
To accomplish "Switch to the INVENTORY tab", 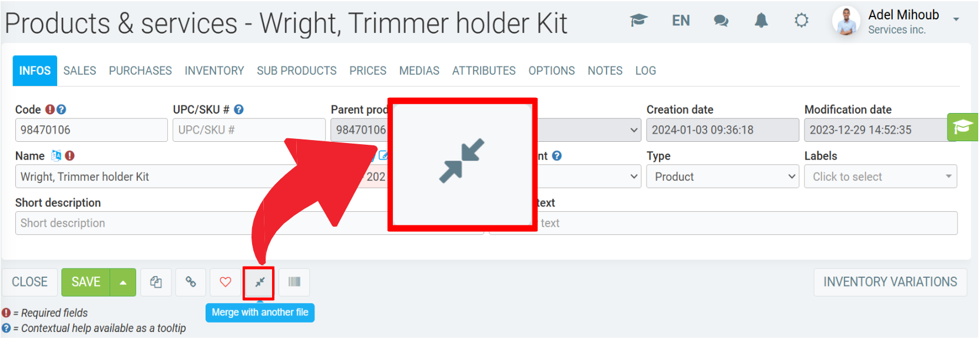I will pos(214,71).
